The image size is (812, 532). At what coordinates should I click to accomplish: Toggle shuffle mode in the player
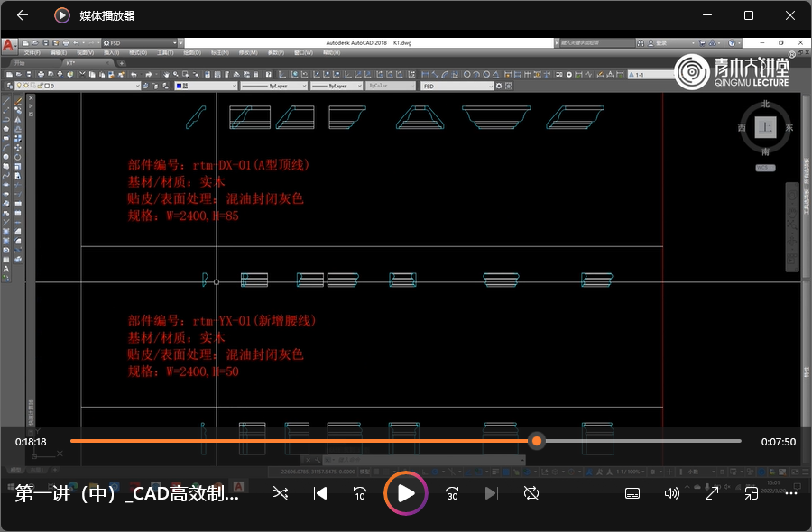(x=281, y=493)
